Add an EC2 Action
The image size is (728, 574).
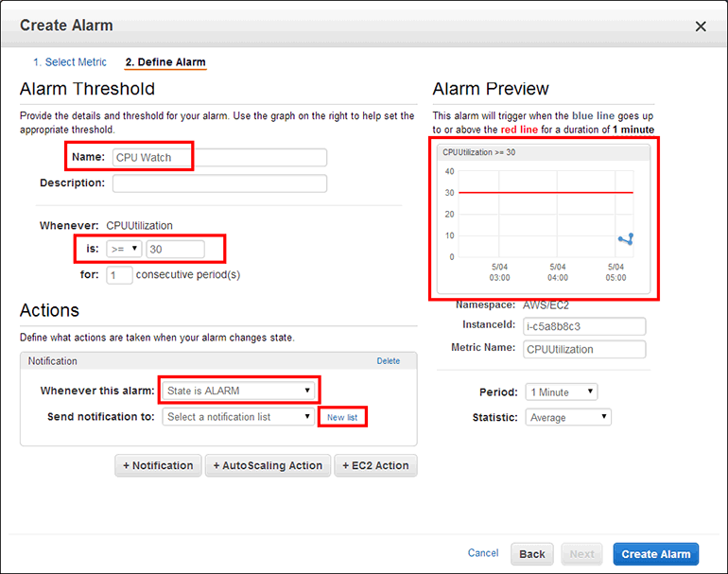tap(375, 465)
